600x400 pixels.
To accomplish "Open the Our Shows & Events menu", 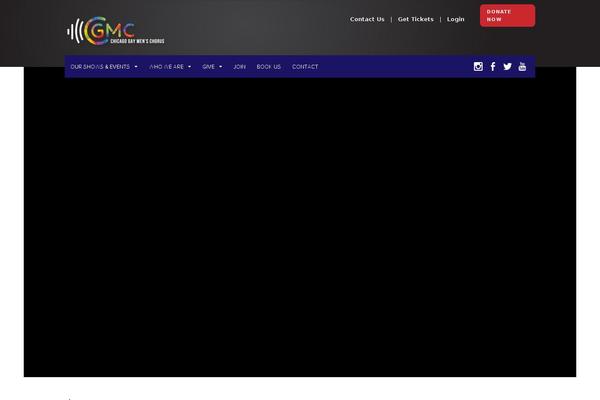I will (x=100, y=67).
